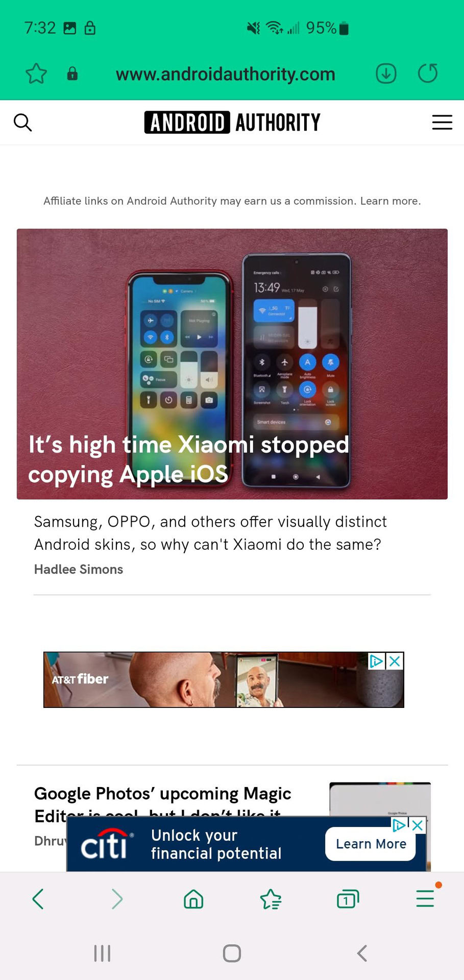The width and height of the screenshot is (464, 980).
Task: Tap the site lock security icon
Action: tap(72, 74)
